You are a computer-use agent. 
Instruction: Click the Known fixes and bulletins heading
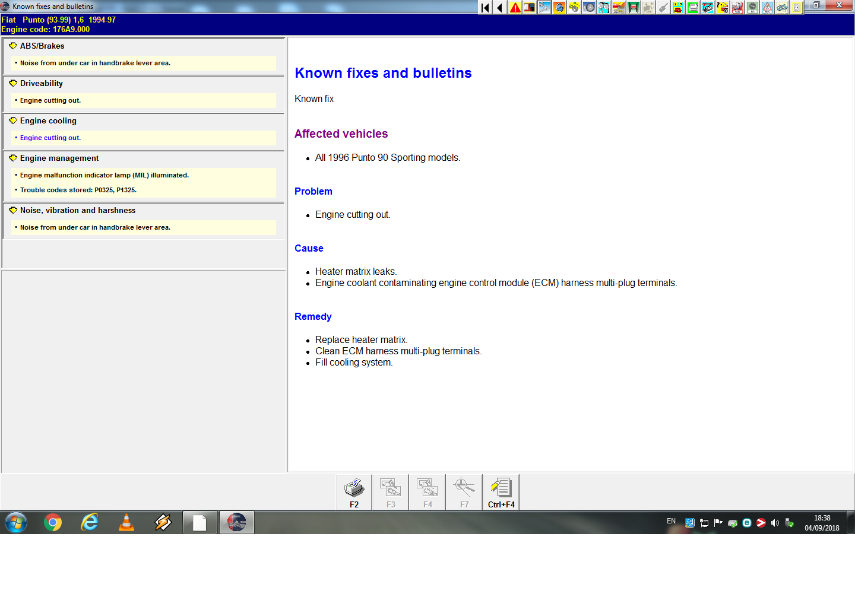[383, 73]
